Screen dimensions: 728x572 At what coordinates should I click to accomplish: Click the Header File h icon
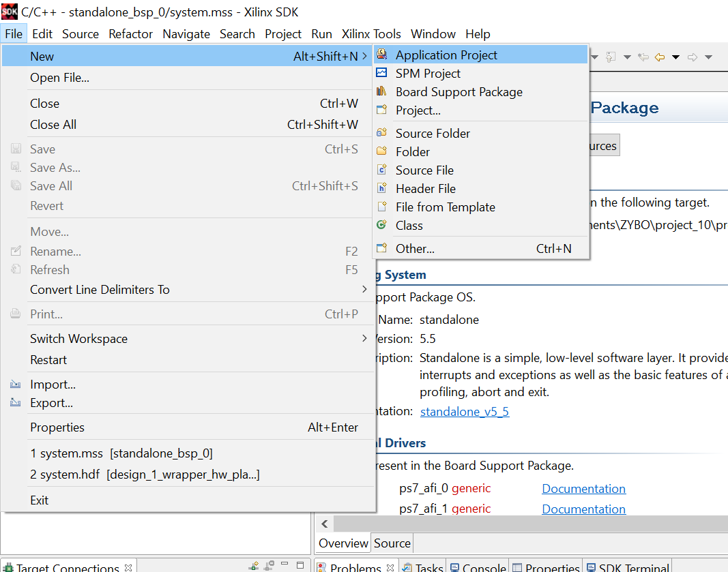coord(381,188)
